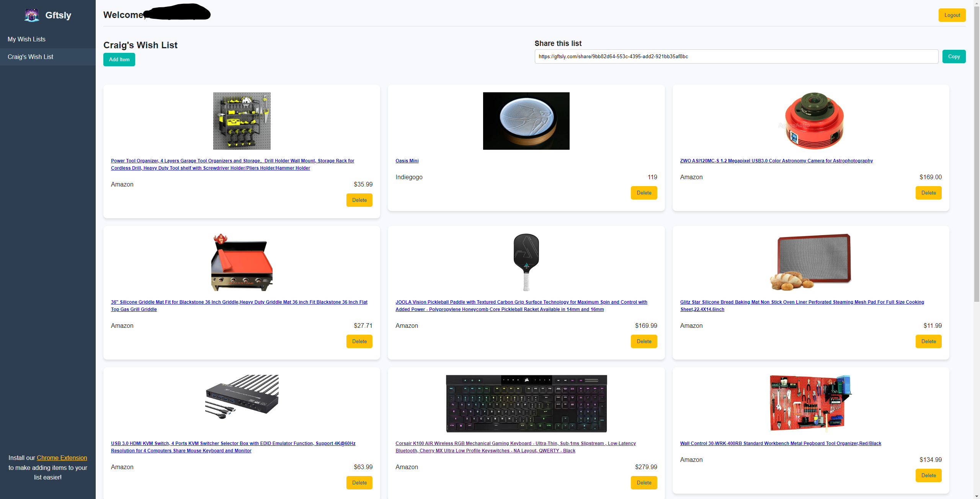Delete the Oasis Mini item
The width and height of the screenshot is (980, 499).
pos(644,193)
